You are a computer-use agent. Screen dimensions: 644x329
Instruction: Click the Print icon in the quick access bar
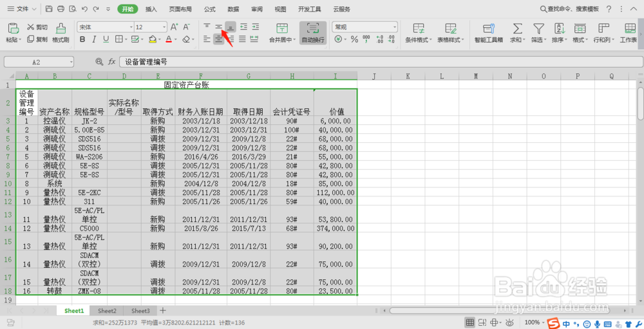coord(61,8)
